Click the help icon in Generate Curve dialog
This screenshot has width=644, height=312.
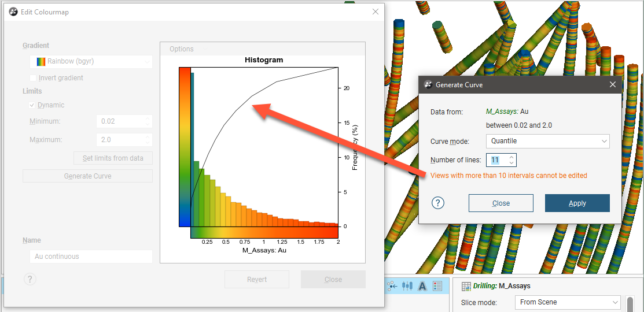(438, 203)
